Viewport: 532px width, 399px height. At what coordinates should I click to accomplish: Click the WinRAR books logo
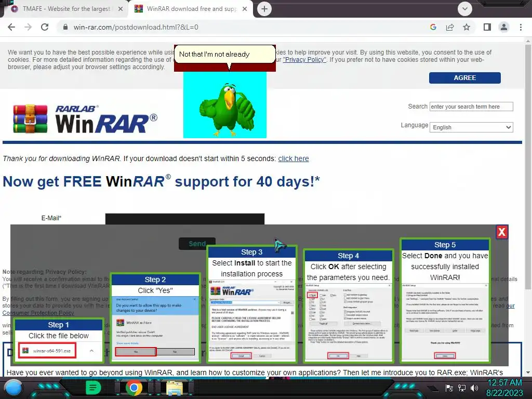point(30,119)
